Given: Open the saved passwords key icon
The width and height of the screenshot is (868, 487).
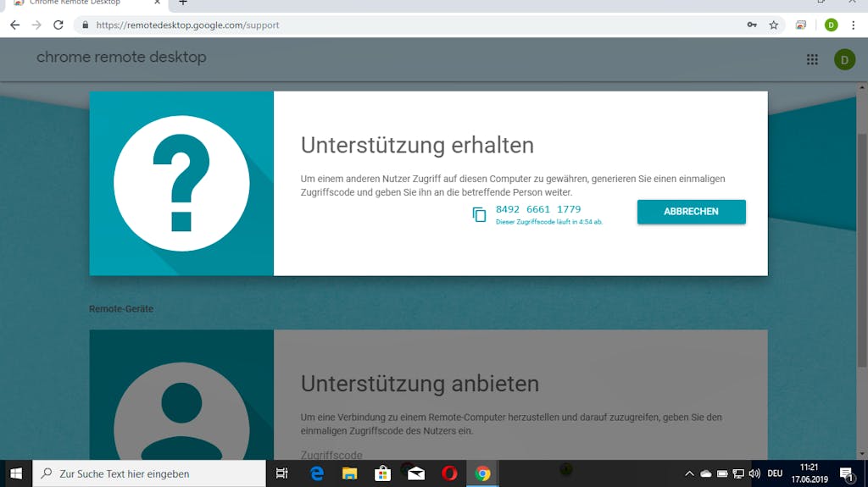Looking at the screenshot, I should (x=752, y=25).
